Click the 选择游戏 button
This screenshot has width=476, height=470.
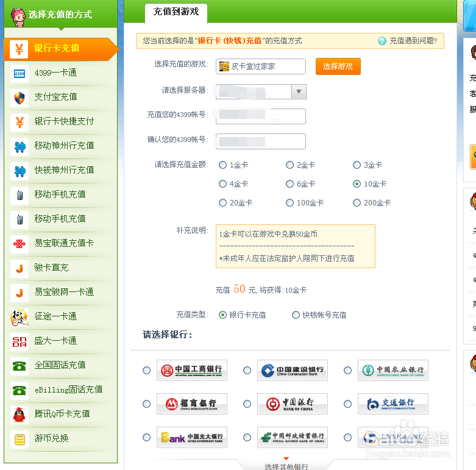point(338,66)
